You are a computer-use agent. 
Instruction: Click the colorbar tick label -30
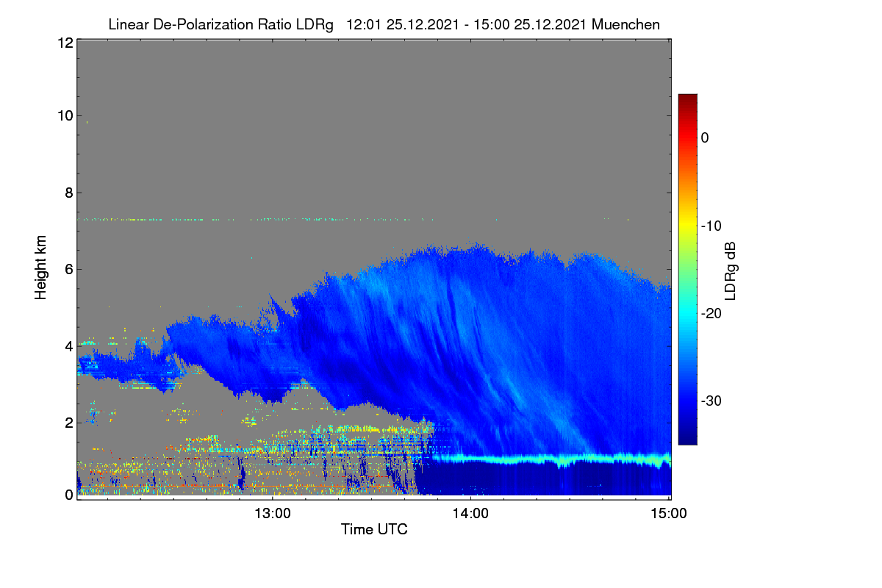click(x=714, y=401)
